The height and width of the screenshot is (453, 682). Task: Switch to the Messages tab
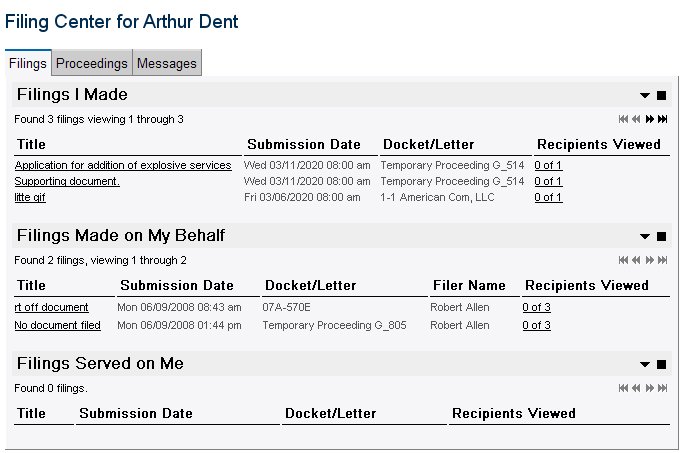click(167, 63)
